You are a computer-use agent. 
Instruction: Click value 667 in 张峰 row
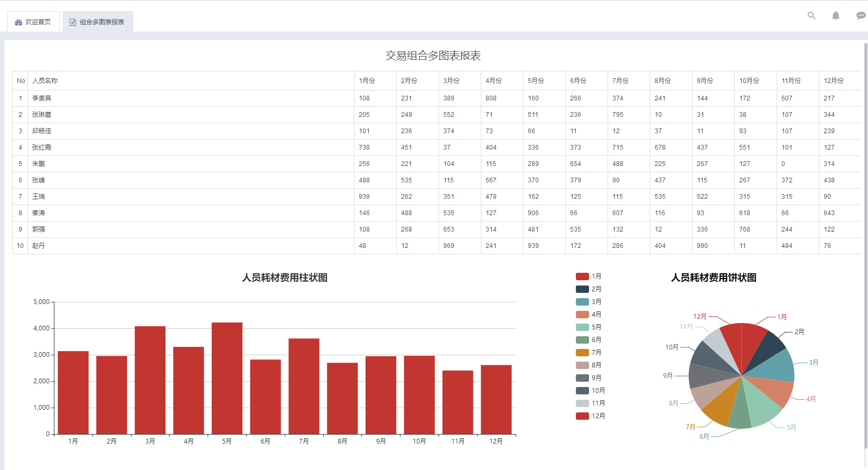click(491, 180)
